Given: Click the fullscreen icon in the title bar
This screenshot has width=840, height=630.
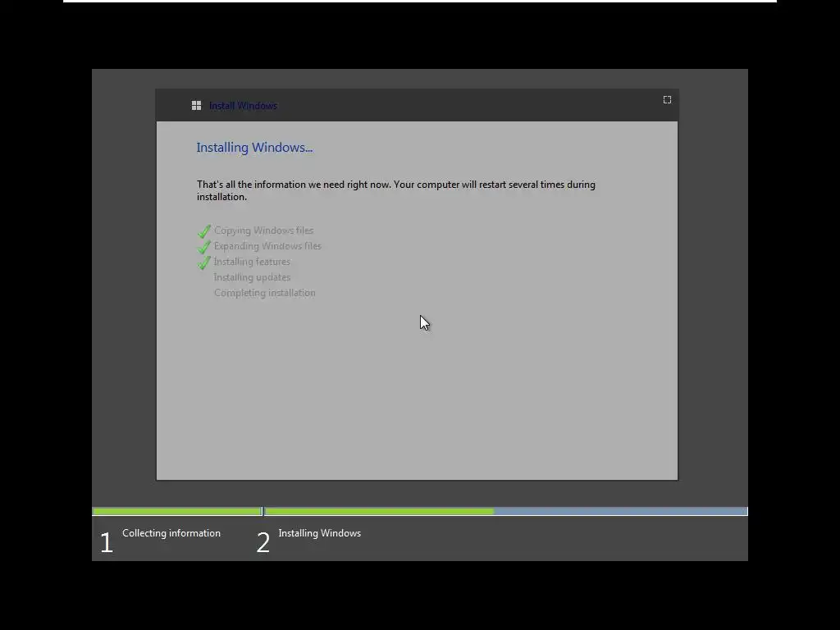Looking at the screenshot, I should point(667,99).
